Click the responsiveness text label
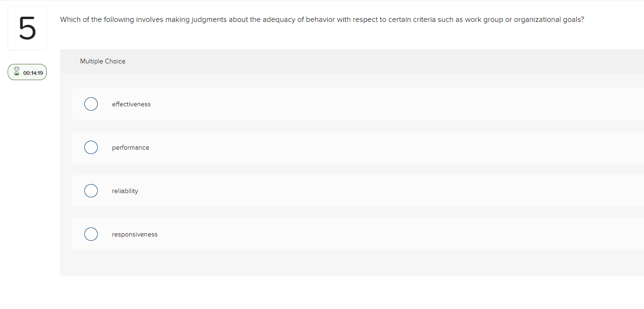Image resolution: width=644 pixels, height=309 pixels. [134, 234]
